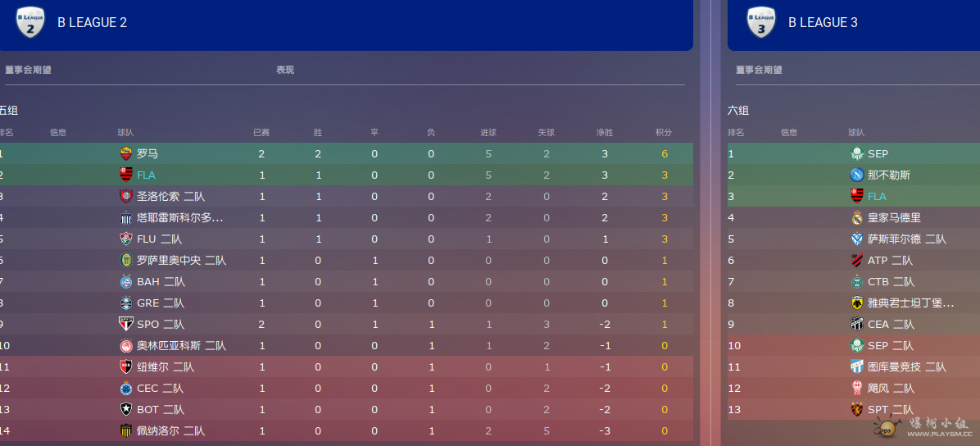Viewport: 980px width, 446px height.
Task: Click the 净胜 column header
Action: pos(605,133)
